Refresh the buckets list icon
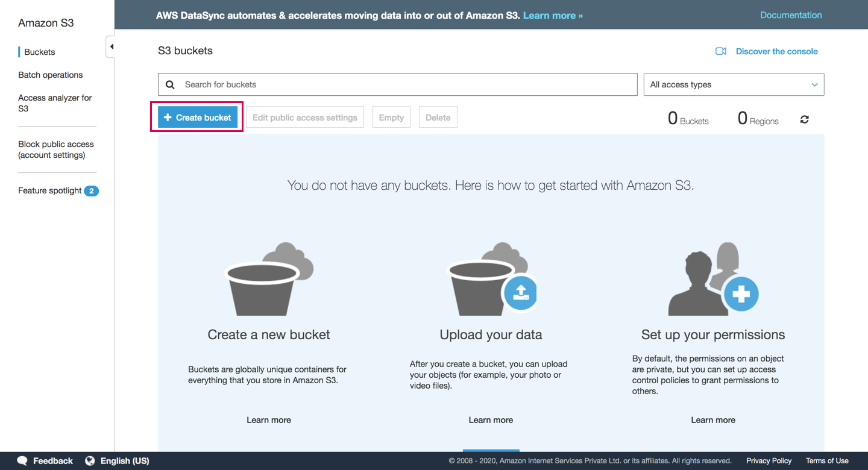868x470 pixels. (804, 119)
